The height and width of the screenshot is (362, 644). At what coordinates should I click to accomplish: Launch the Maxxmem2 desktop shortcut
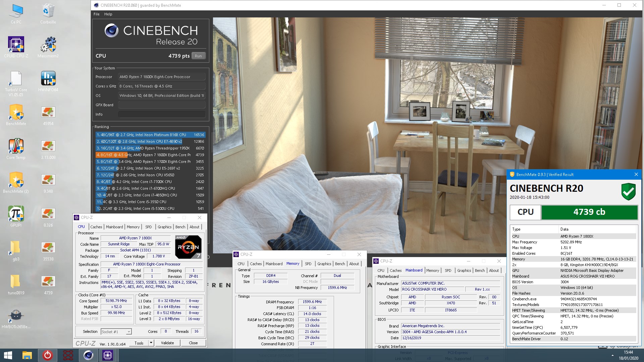click(x=48, y=47)
